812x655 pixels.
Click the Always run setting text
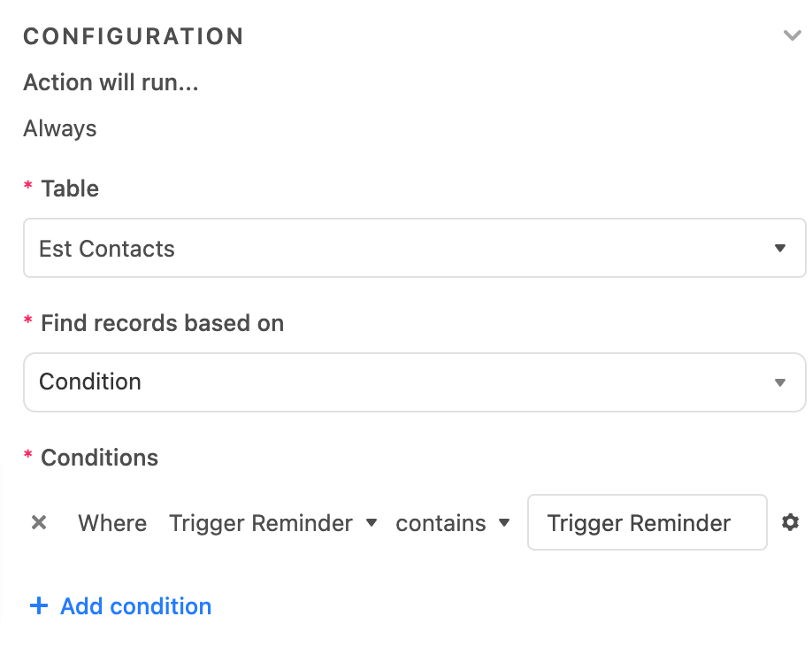pyautogui.click(x=60, y=128)
